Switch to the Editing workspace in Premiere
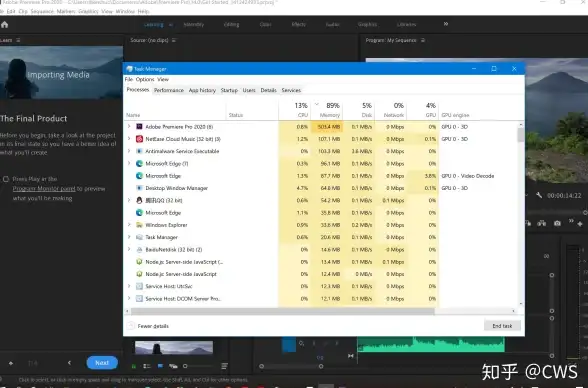The height and width of the screenshot is (388, 588). click(231, 24)
